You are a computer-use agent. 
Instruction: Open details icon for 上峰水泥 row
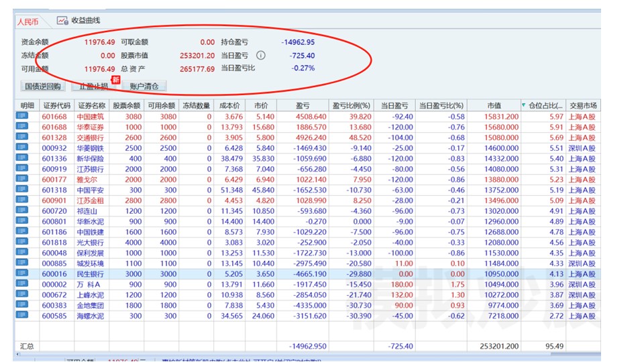(21, 294)
